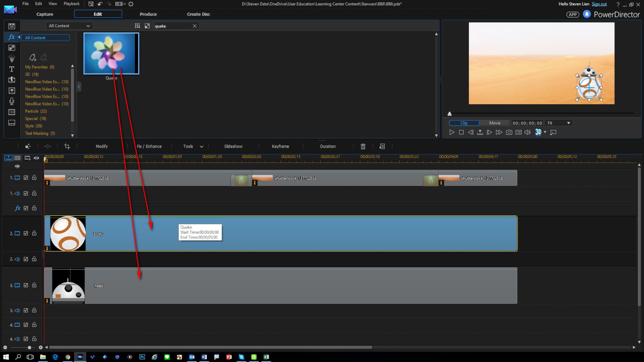Toggle fx track enable checkbox

point(26,208)
